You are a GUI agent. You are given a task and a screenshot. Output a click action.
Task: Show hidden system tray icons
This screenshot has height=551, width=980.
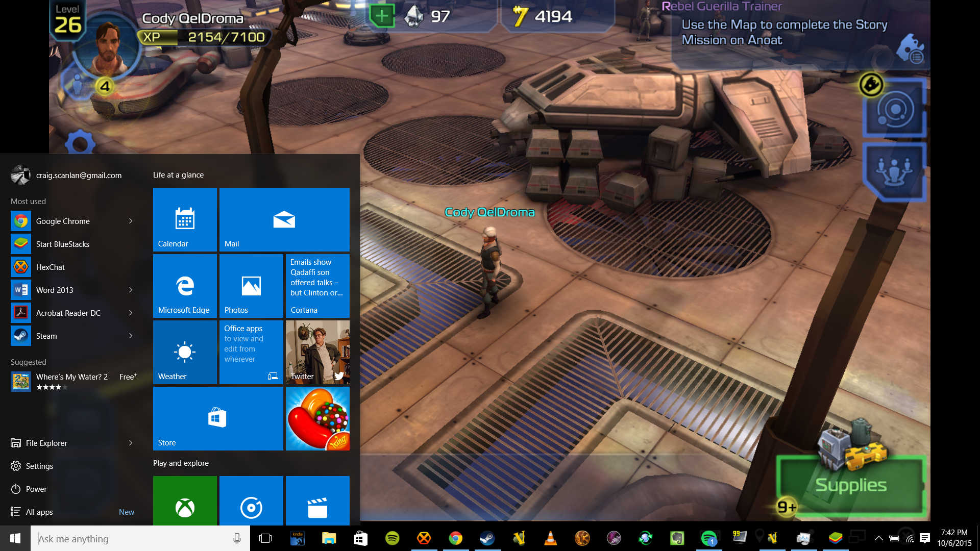pyautogui.click(x=878, y=538)
